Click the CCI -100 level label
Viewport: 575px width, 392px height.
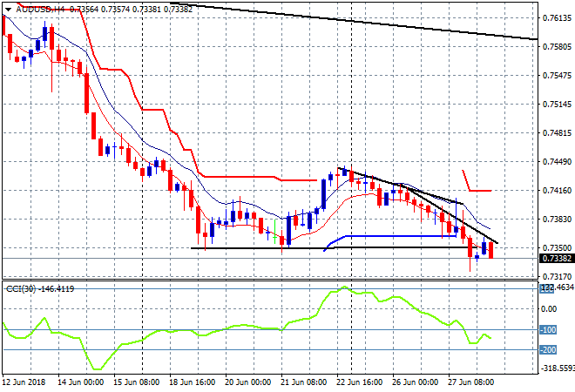pyautogui.click(x=548, y=330)
